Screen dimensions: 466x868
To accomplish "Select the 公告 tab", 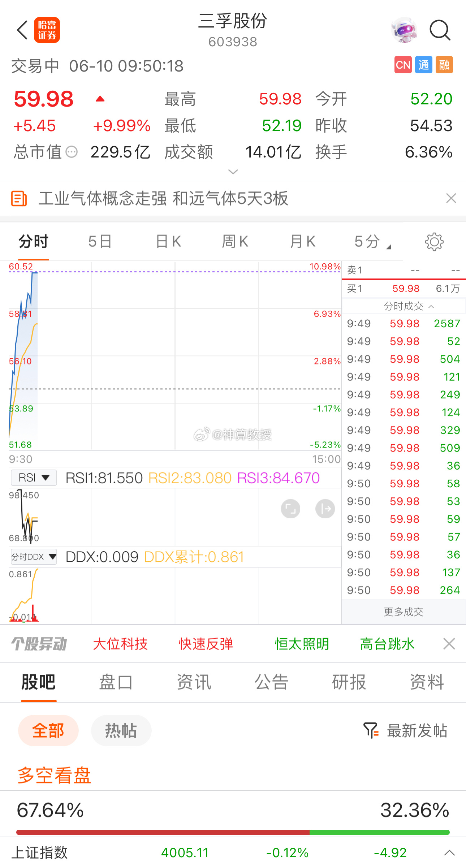I will coord(271,682).
